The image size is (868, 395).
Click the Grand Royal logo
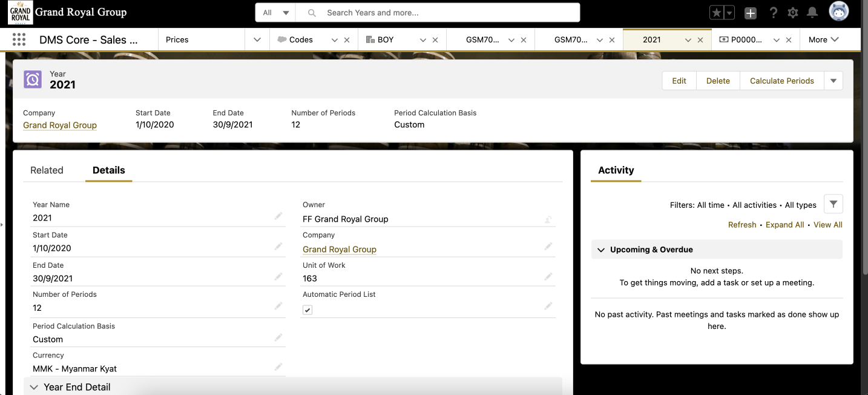tap(20, 12)
